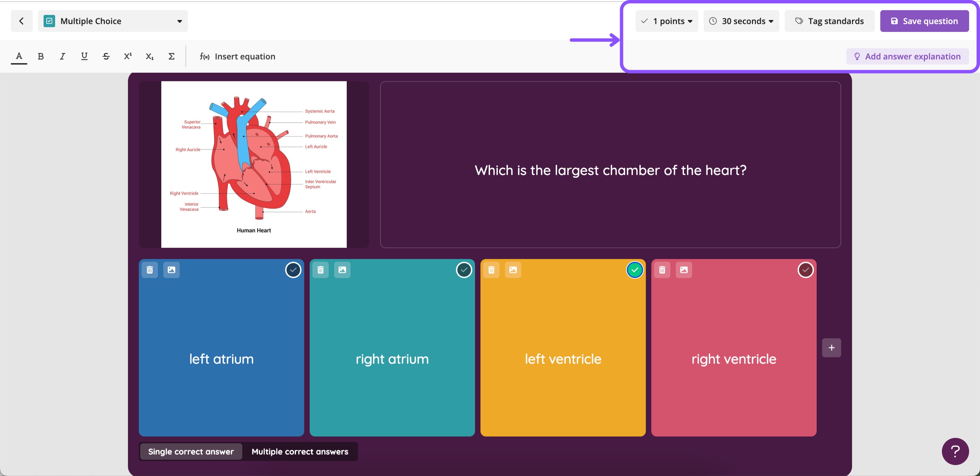The width and height of the screenshot is (980, 476).
Task: Click Save question button
Action: tap(925, 21)
